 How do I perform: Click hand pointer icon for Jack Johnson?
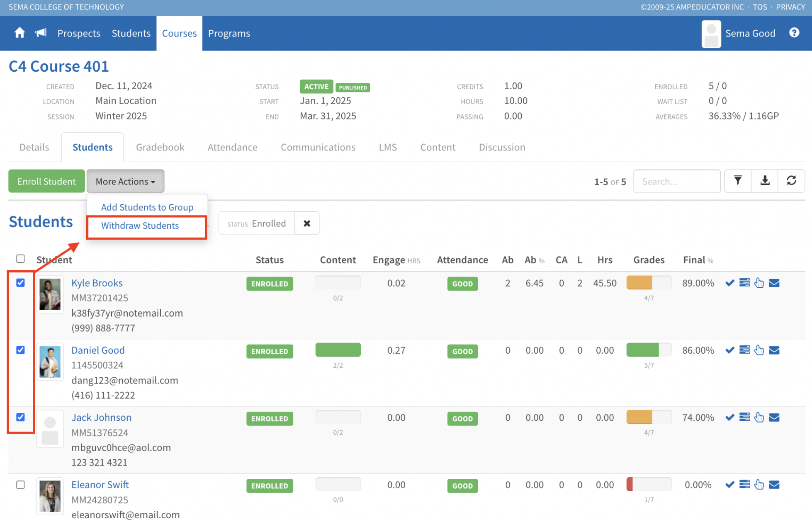tap(759, 418)
